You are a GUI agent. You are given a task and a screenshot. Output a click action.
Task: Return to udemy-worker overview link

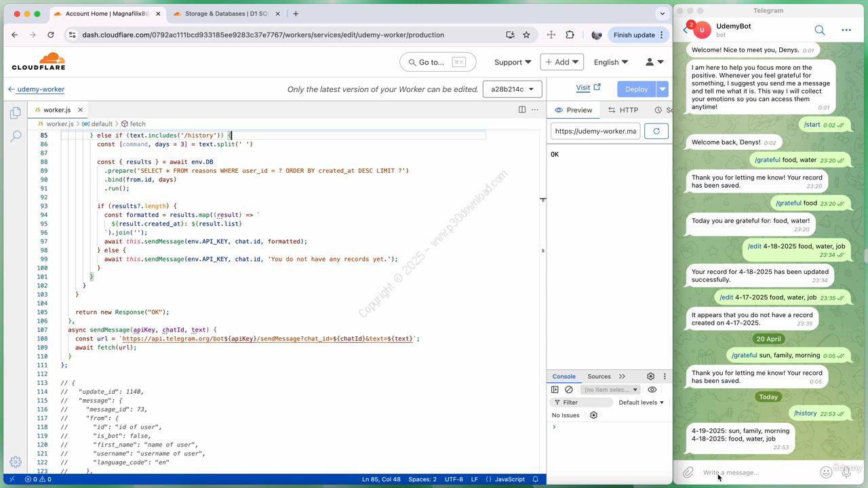click(36, 89)
